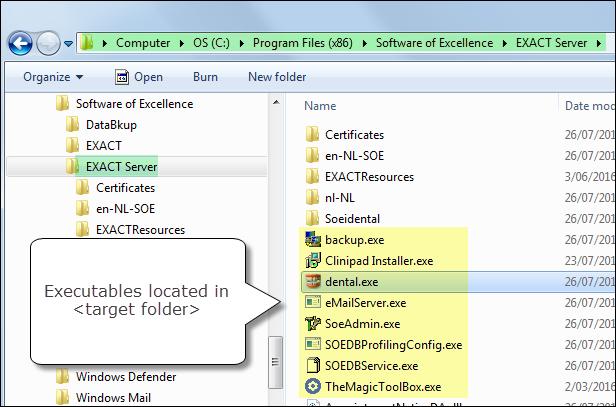Expand the arrow after Computer breadcrumb
616x407 pixels.
point(182,43)
